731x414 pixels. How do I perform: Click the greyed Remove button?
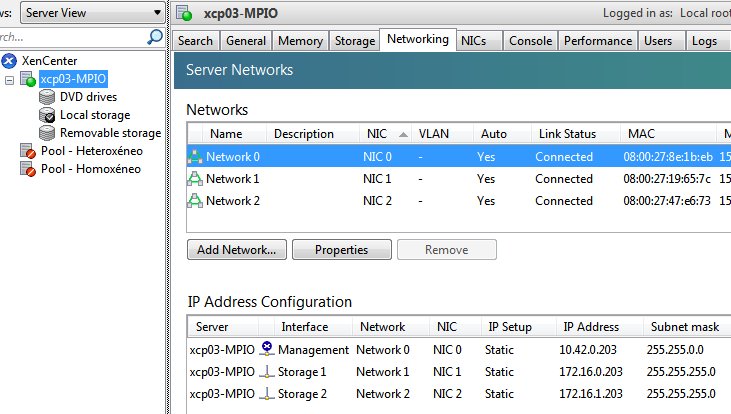pos(447,249)
